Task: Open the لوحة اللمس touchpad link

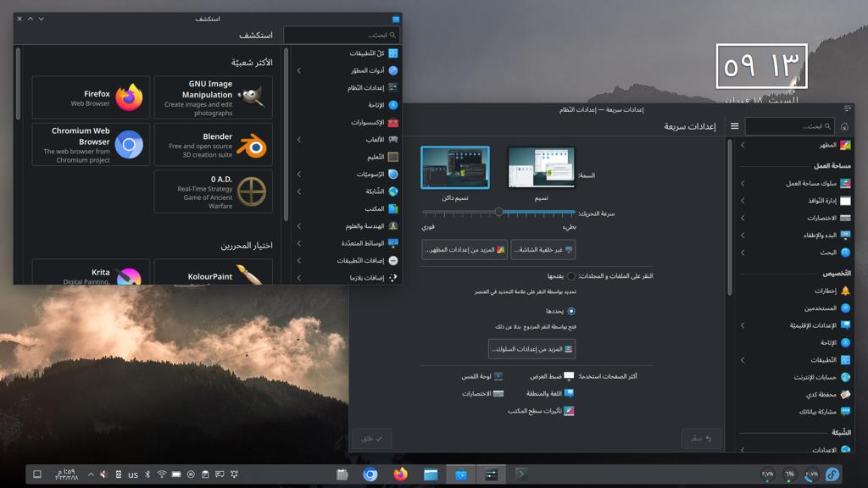Action: pos(482,376)
